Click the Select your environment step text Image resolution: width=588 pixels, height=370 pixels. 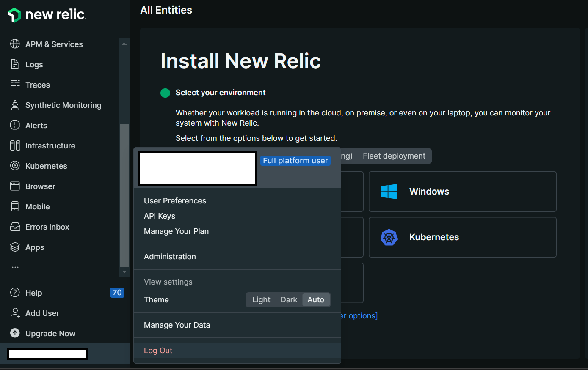[221, 93]
